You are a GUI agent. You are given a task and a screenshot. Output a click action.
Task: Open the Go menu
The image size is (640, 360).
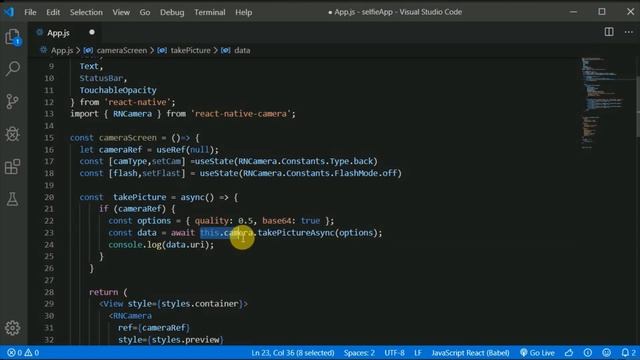click(145, 12)
